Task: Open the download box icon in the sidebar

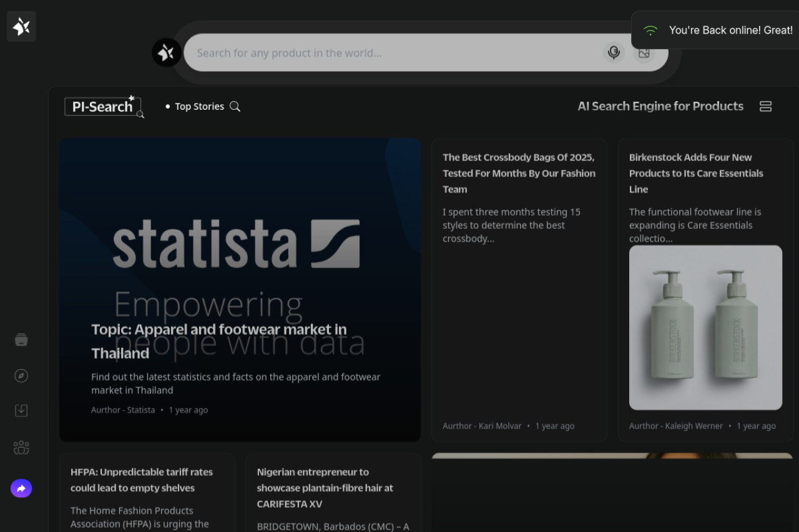Action: (x=21, y=410)
